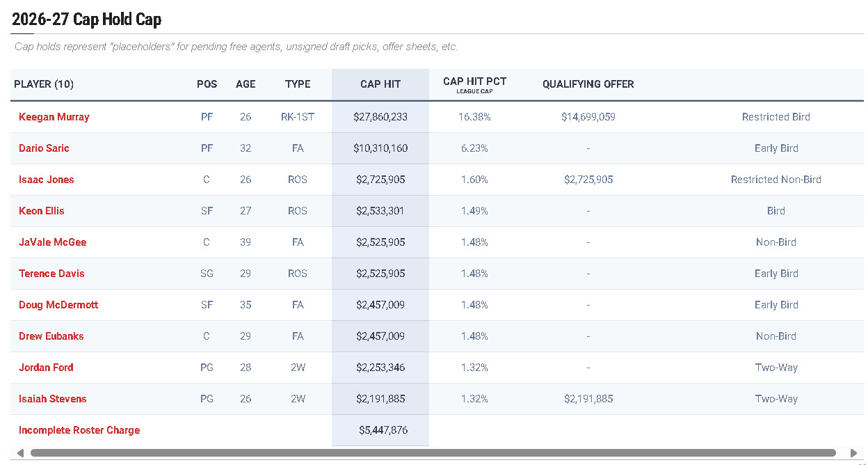Click the right scroll arrow of horizontal scrollbar

pyautogui.click(x=853, y=453)
